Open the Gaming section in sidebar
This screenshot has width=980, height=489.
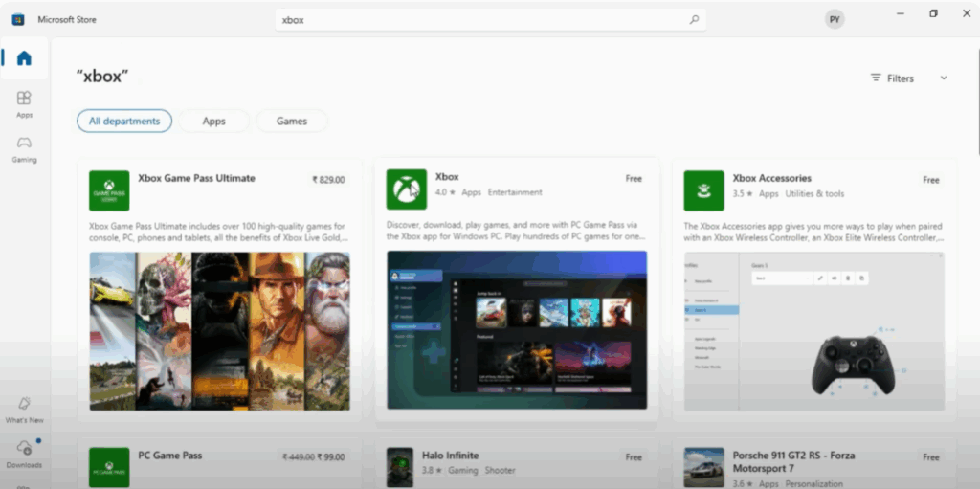24,149
